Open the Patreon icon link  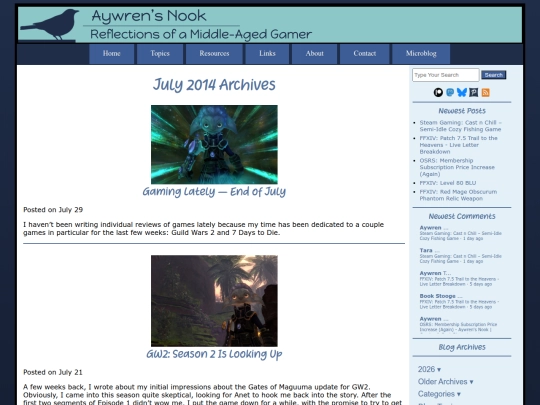[x=438, y=92]
